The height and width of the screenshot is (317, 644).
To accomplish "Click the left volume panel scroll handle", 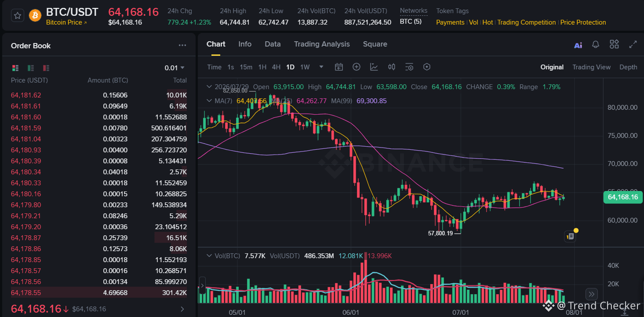I will (202, 286).
